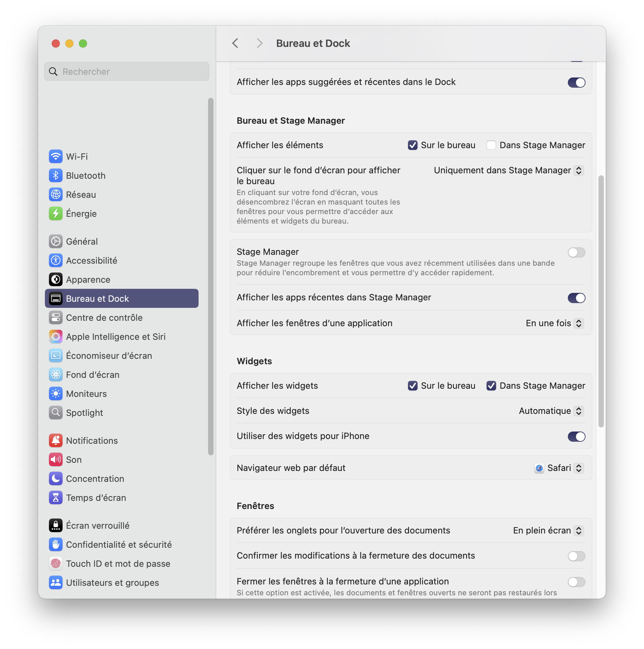Open the Réseau globe icon
The width and height of the screenshot is (644, 649).
[x=56, y=195]
